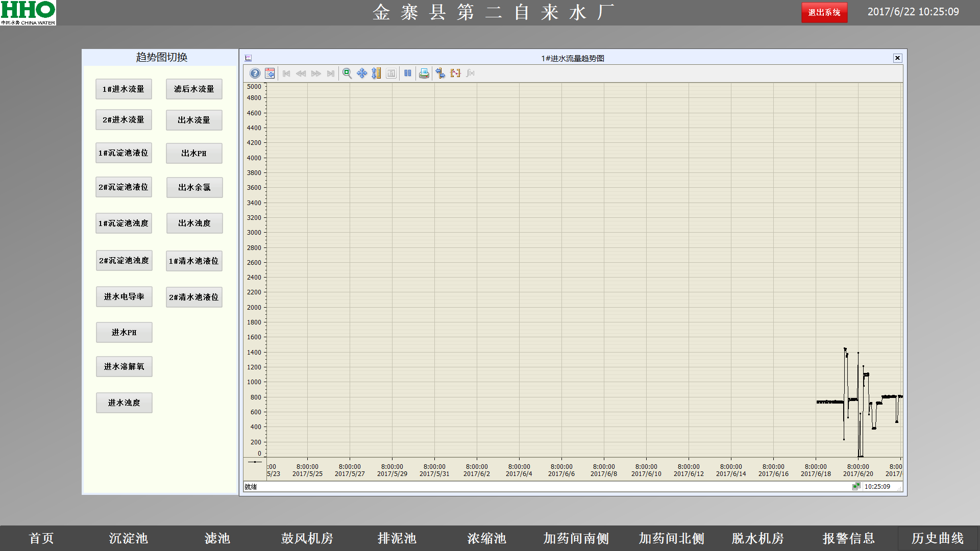Select the zoom area magnifier tool
This screenshot has width=980, height=551.
(x=347, y=73)
